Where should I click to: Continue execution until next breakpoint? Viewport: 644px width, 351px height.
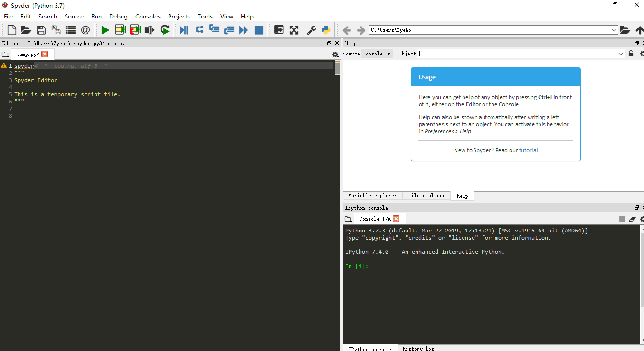(x=244, y=30)
